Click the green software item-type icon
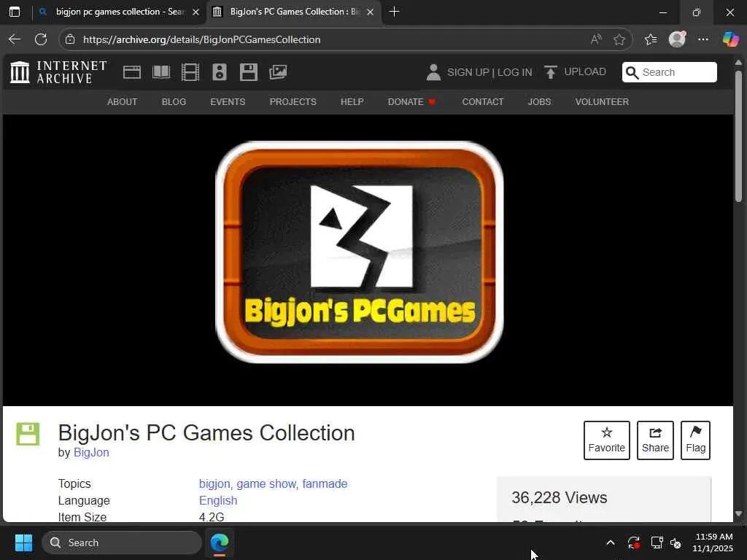Viewport: 747px width, 560px height. tap(28, 434)
